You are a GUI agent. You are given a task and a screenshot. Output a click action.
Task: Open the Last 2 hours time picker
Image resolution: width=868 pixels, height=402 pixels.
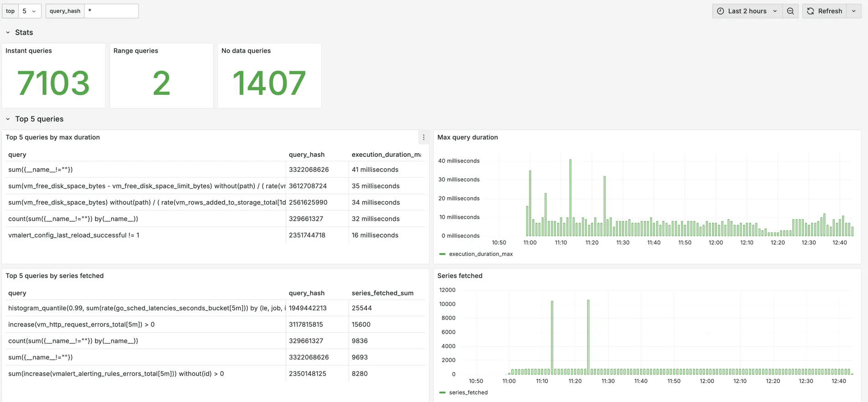[747, 11]
